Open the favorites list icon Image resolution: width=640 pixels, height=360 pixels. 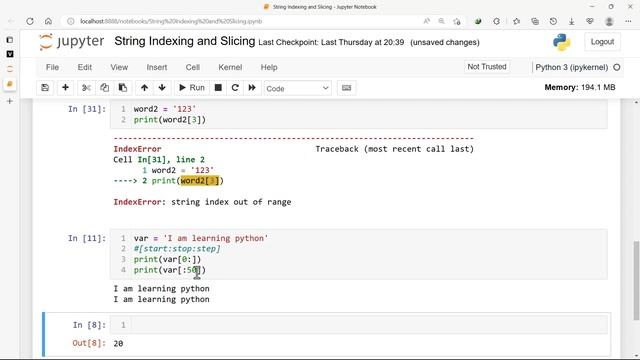coord(516,21)
